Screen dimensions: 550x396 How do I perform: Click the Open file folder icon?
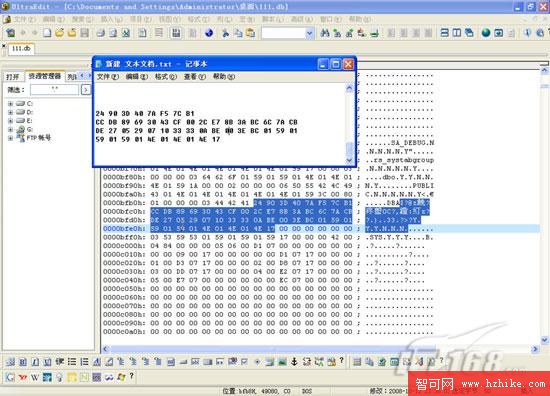point(60,33)
